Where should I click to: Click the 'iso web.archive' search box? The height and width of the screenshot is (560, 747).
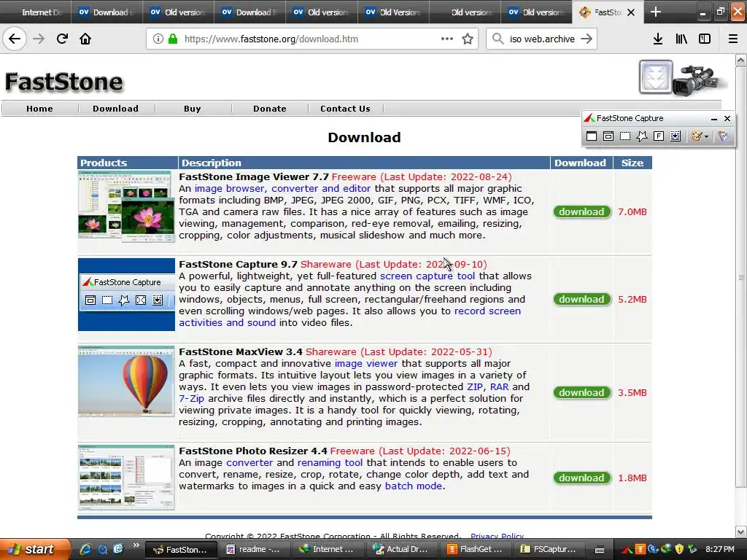click(541, 39)
